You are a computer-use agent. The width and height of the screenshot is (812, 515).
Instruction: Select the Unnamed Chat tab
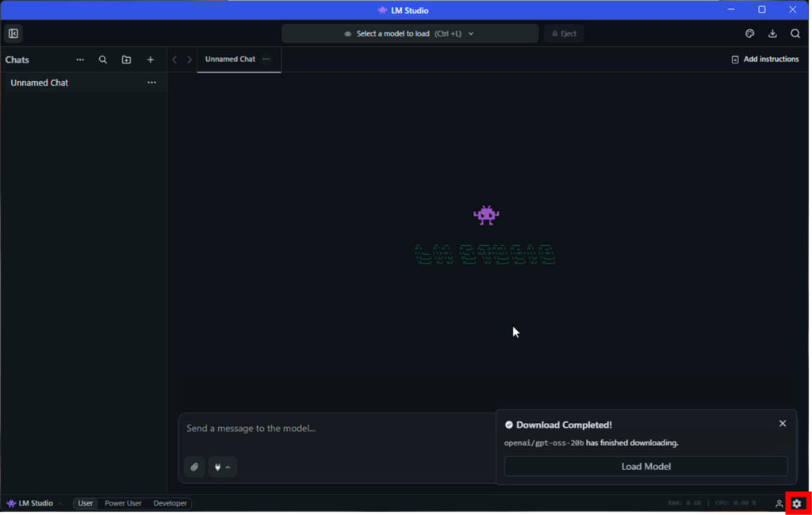pos(230,59)
